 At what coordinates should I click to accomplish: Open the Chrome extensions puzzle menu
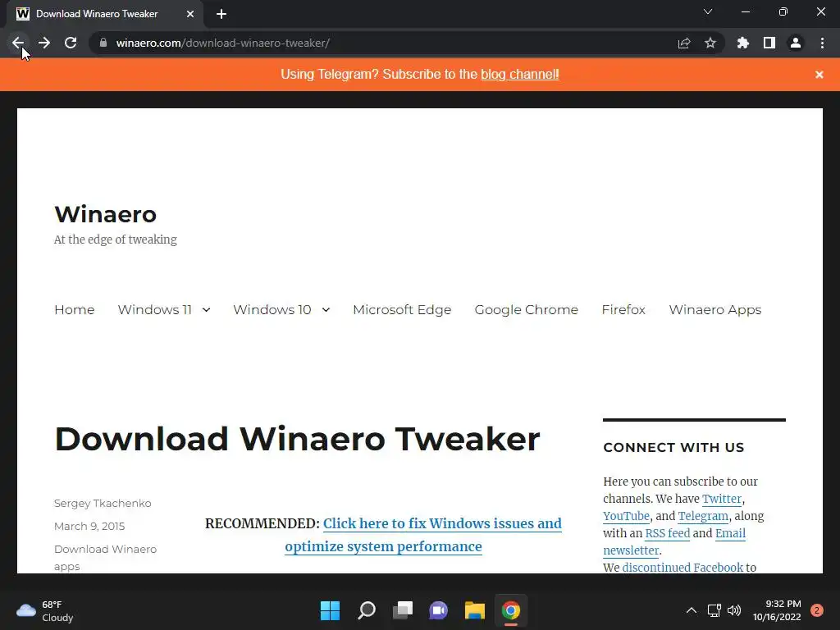[743, 43]
